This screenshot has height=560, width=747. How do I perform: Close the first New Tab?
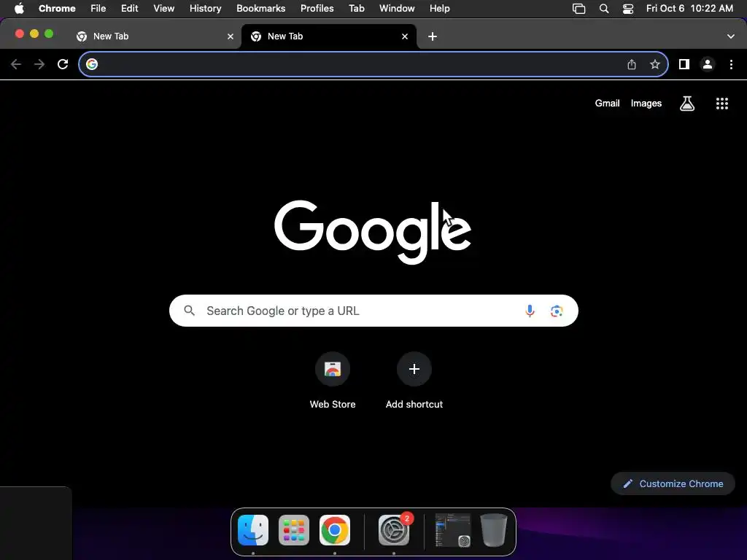231,36
